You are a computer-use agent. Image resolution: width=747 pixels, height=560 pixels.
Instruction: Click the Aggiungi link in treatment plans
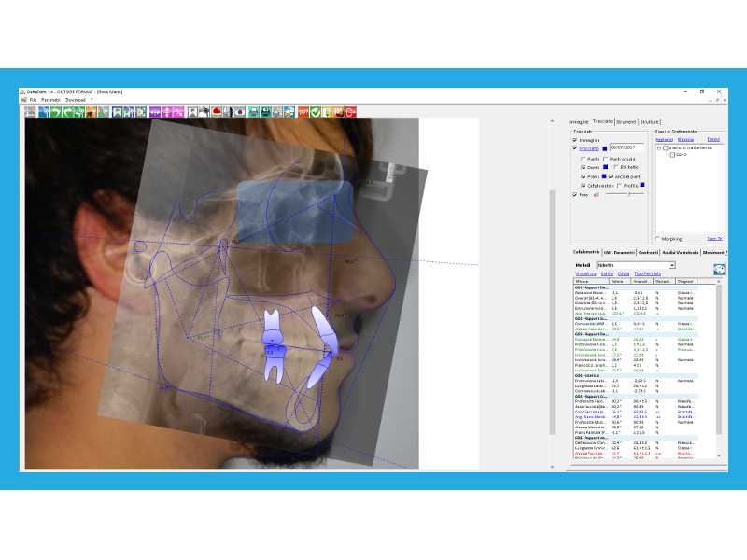click(x=664, y=139)
